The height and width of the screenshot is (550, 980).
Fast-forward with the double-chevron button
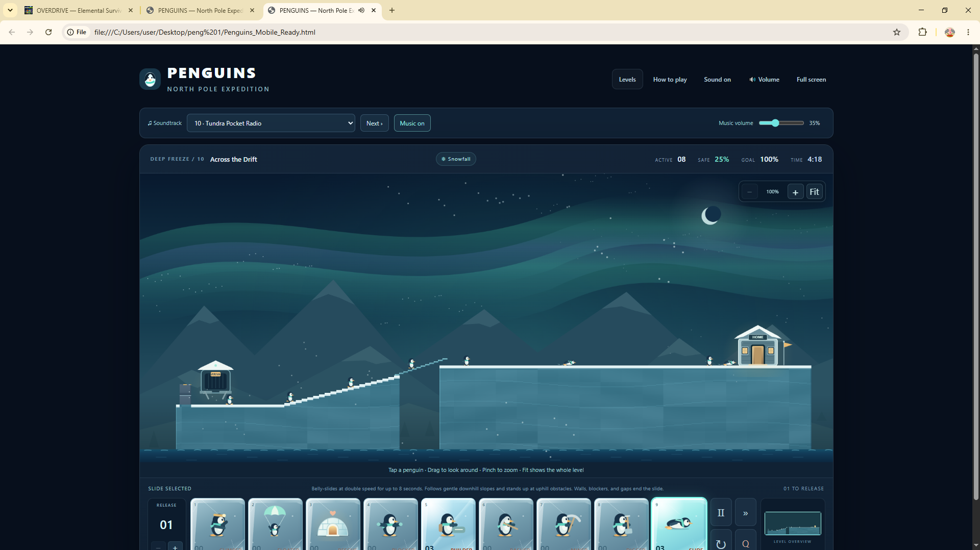pos(745,513)
